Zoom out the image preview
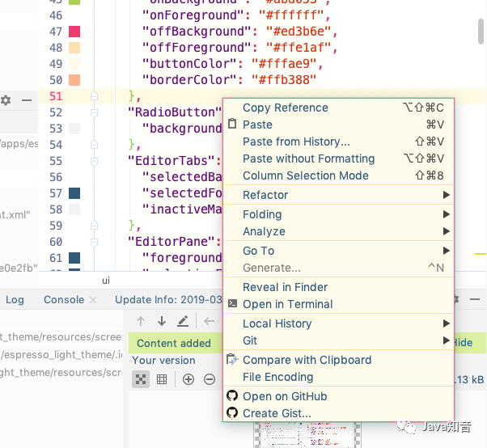 pos(210,379)
